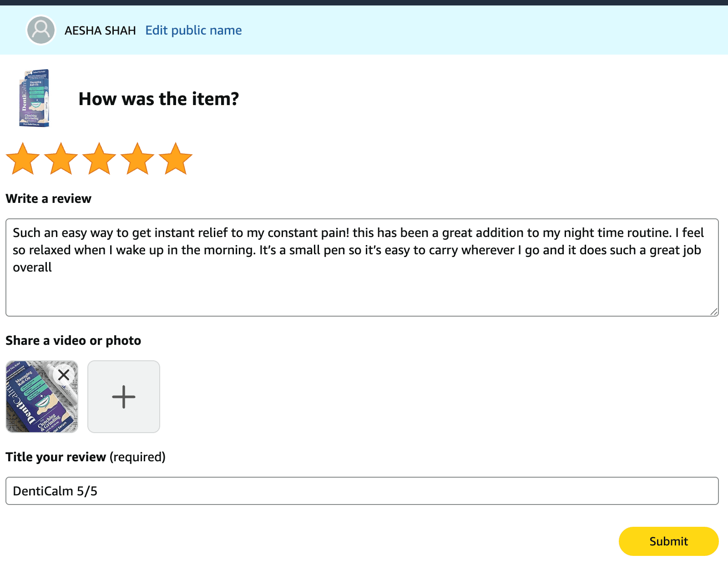Image resolution: width=728 pixels, height=565 pixels.
Task: Click the DentiCalm product thumbnail image
Action: coord(35,97)
